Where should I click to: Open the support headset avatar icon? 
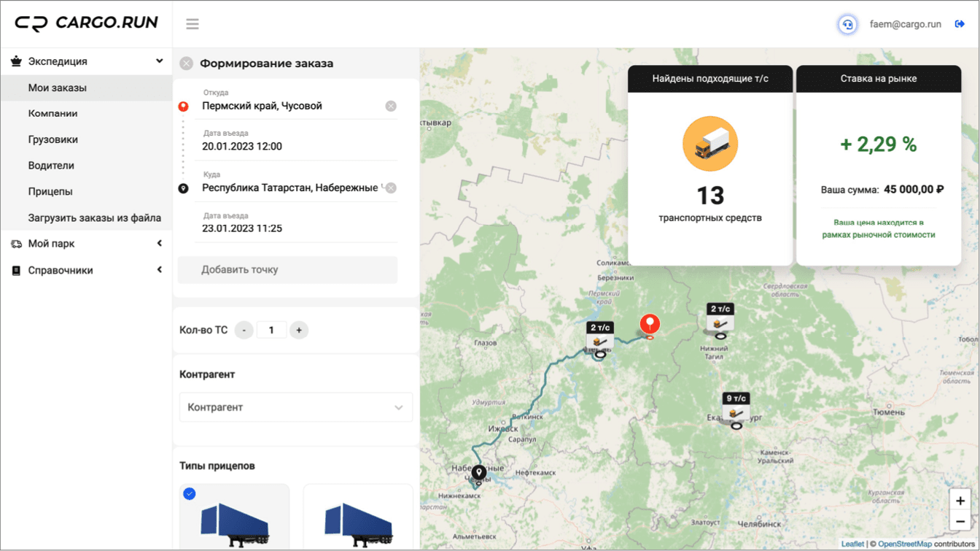pos(847,24)
